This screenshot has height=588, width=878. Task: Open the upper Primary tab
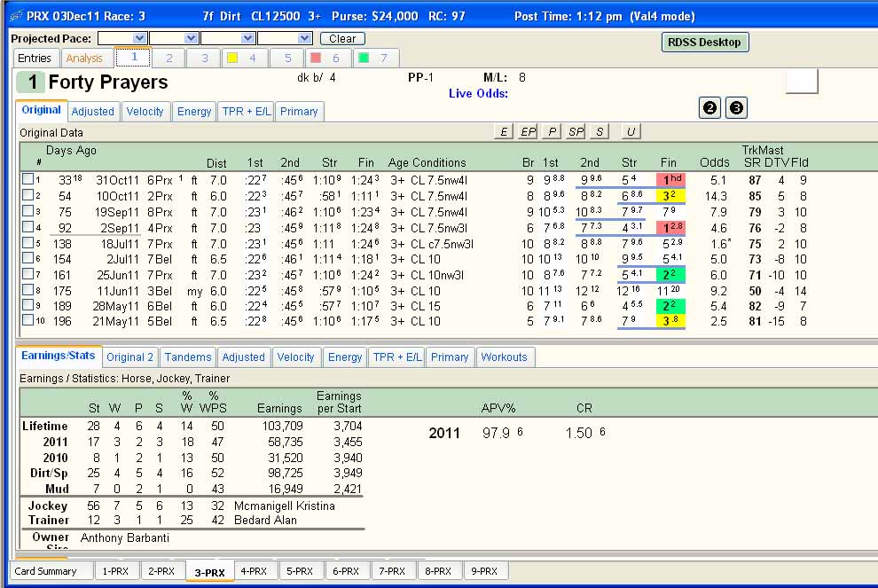[299, 112]
